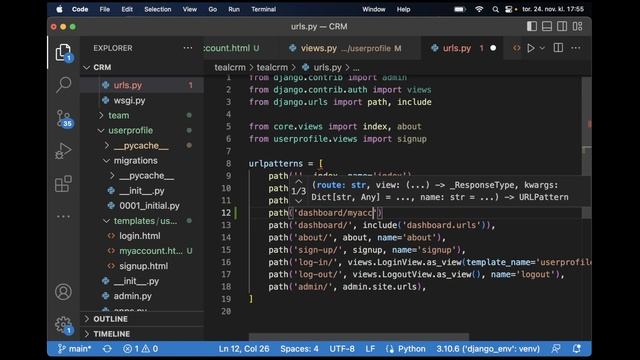This screenshot has height=360, width=640.
Task: Click Ln 12, Col 26 cursor position
Action: click(244, 349)
